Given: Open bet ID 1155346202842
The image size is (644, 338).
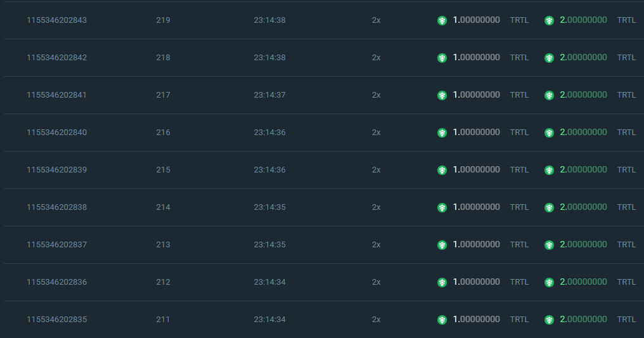Looking at the screenshot, I should click(x=56, y=58).
